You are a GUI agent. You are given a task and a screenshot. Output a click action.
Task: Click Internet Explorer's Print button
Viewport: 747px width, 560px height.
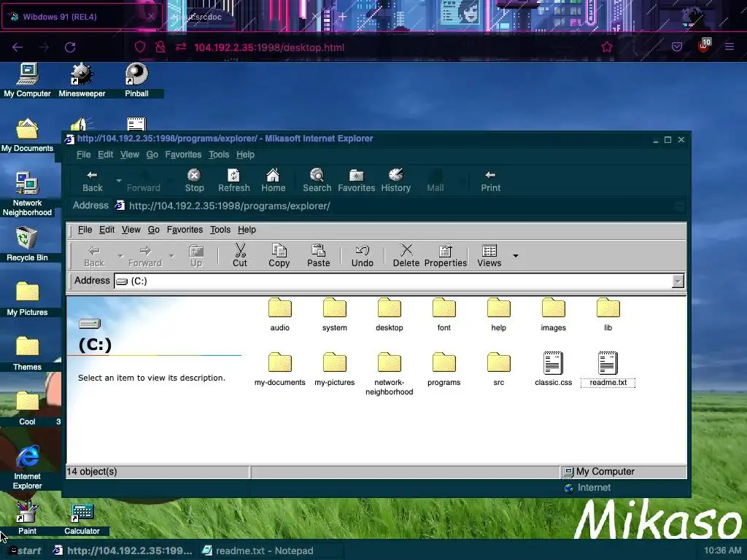491,181
